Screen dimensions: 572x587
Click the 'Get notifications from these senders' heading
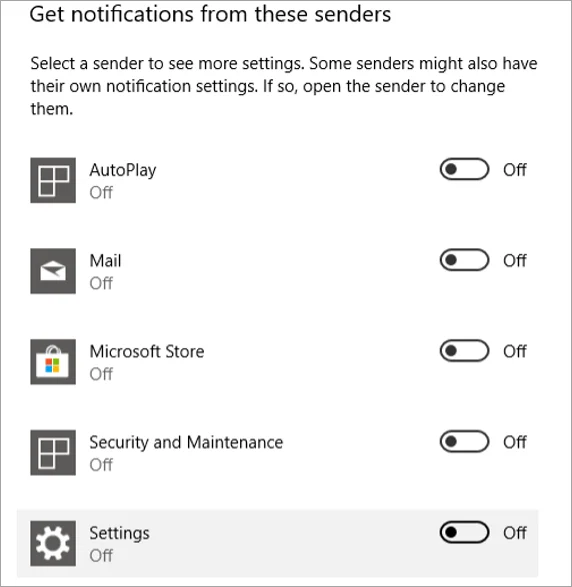pos(210,14)
